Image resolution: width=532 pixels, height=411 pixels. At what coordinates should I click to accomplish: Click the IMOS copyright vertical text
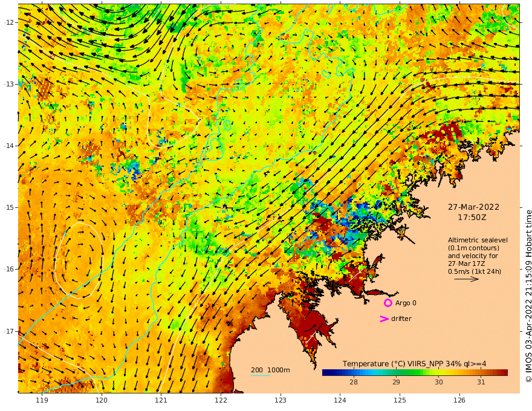528,296
